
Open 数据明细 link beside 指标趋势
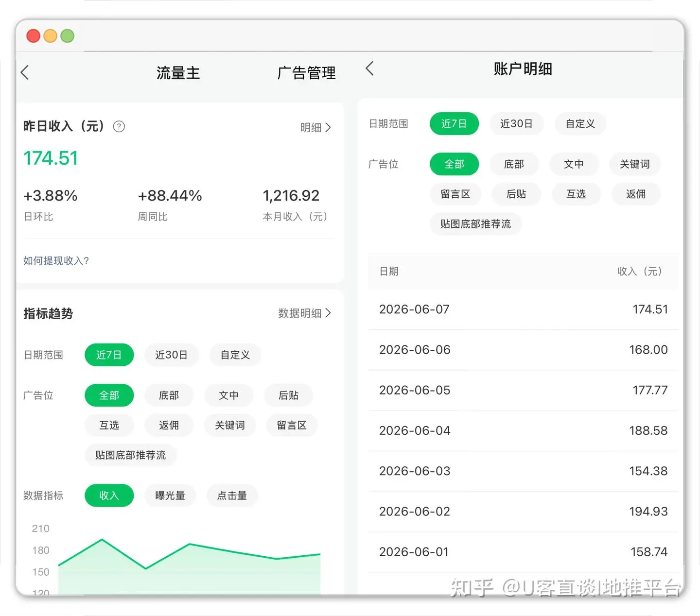305,313
